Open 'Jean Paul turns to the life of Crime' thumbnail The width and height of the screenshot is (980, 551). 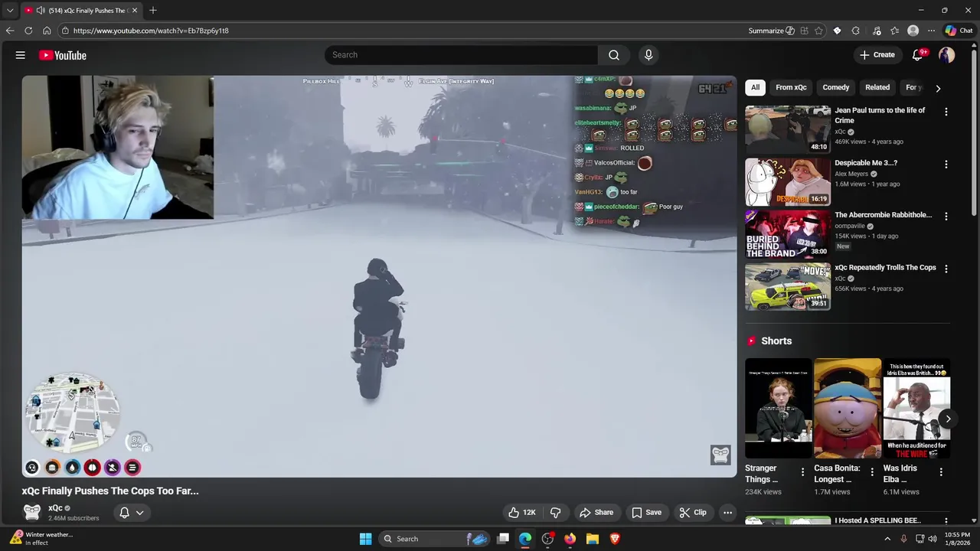click(x=788, y=129)
